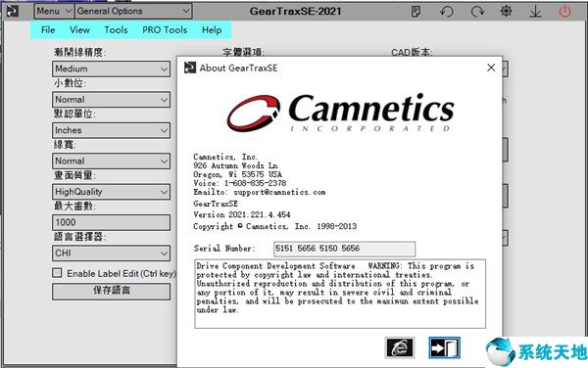Open the General Options dropdown
The width and height of the screenshot is (588, 368).
coord(133,11)
